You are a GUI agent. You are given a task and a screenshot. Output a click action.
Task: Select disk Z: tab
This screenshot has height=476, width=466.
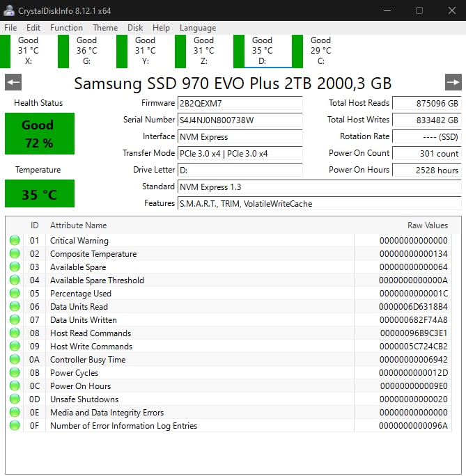(x=203, y=51)
